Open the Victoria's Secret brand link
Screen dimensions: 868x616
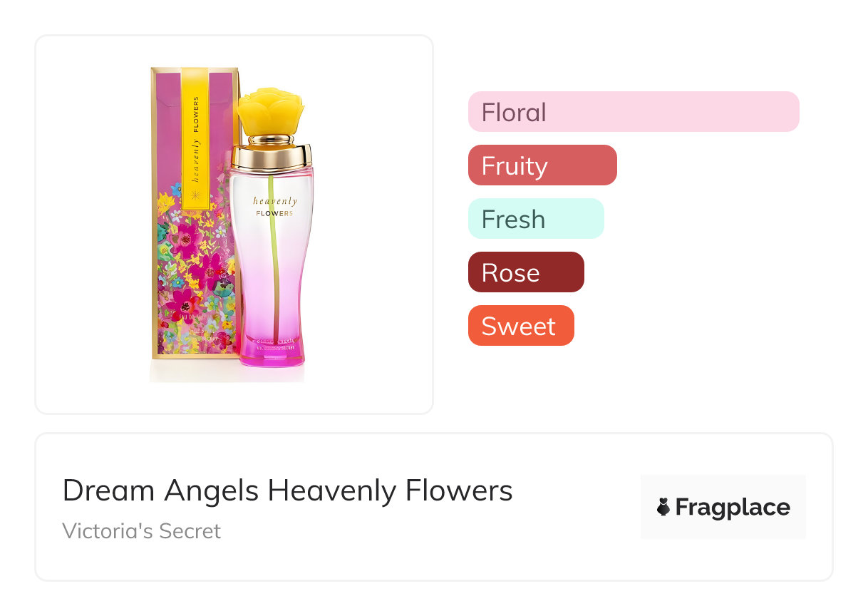141,531
